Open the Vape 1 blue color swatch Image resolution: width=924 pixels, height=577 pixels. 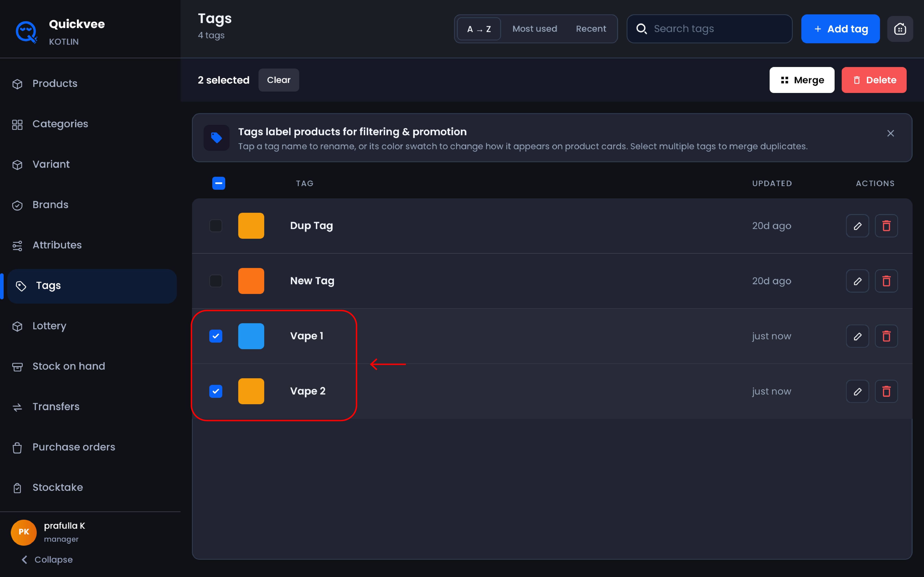(251, 336)
